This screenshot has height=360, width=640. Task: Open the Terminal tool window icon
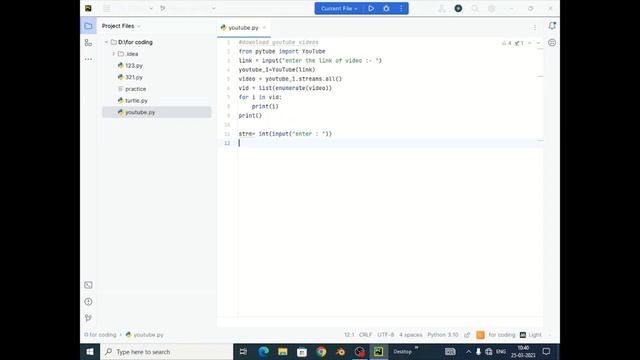click(x=88, y=285)
